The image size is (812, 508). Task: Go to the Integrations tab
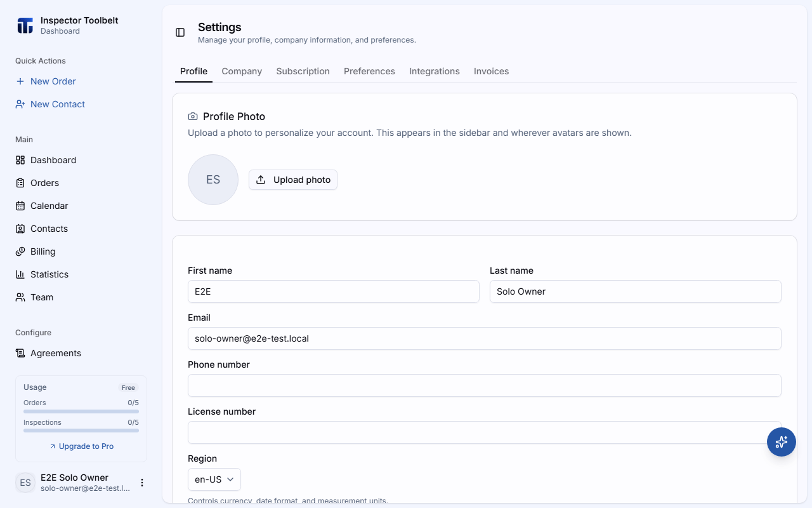point(435,71)
